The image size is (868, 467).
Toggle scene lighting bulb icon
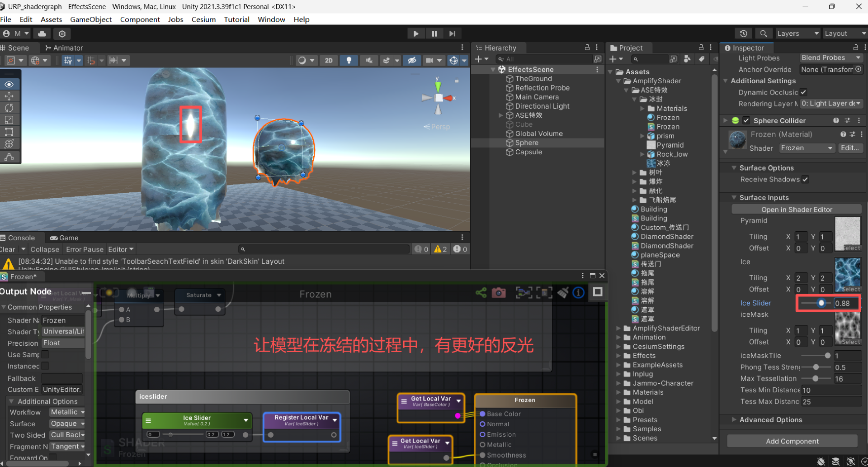point(349,61)
